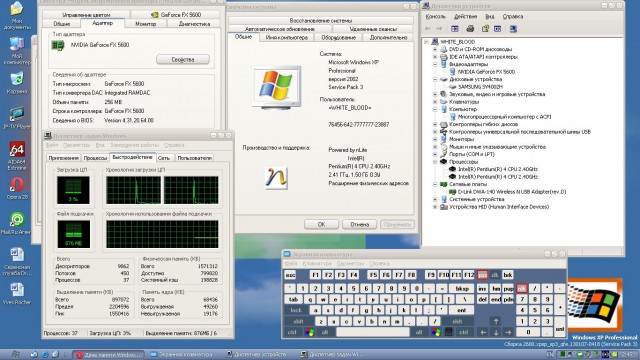Viewport: 640px width, 360px height.
Task: Click show/hide console tree icon in Device Manager
Action: (x=455, y=29)
